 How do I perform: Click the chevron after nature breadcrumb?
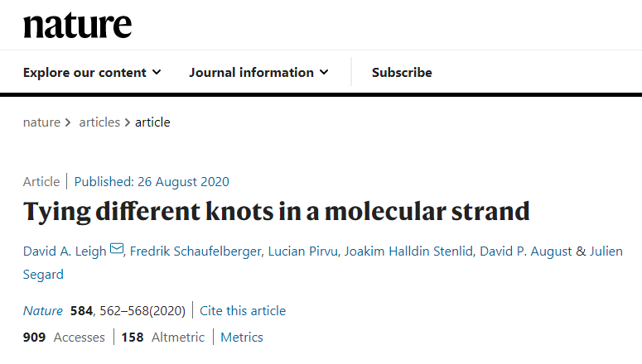click(x=68, y=122)
